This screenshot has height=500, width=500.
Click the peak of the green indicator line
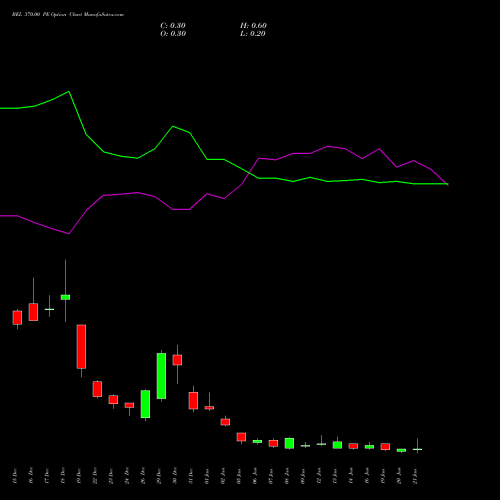pos(69,91)
